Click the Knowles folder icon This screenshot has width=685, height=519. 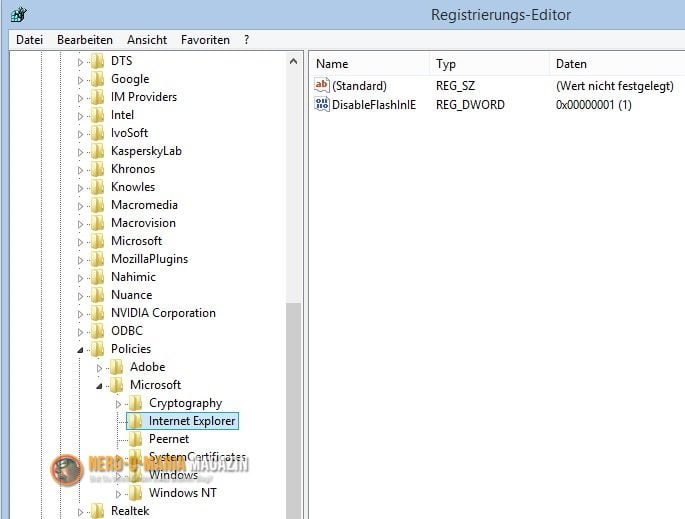point(98,187)
